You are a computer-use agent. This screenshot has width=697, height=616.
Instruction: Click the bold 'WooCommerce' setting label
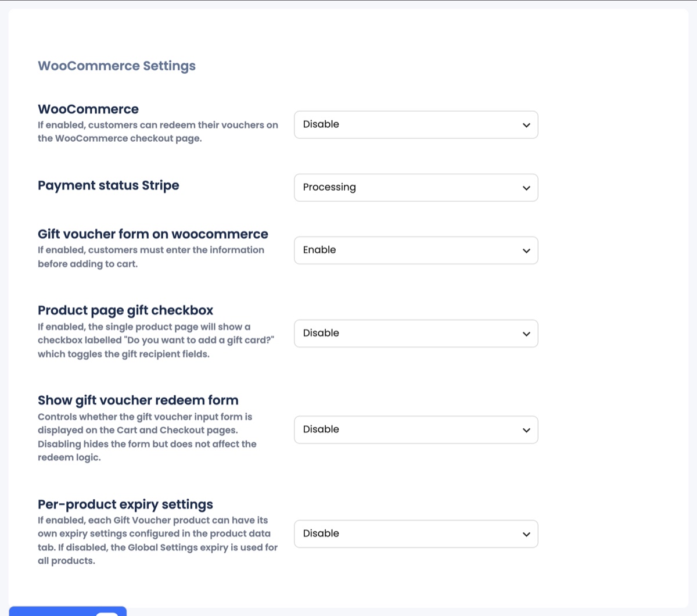point(88,109)
